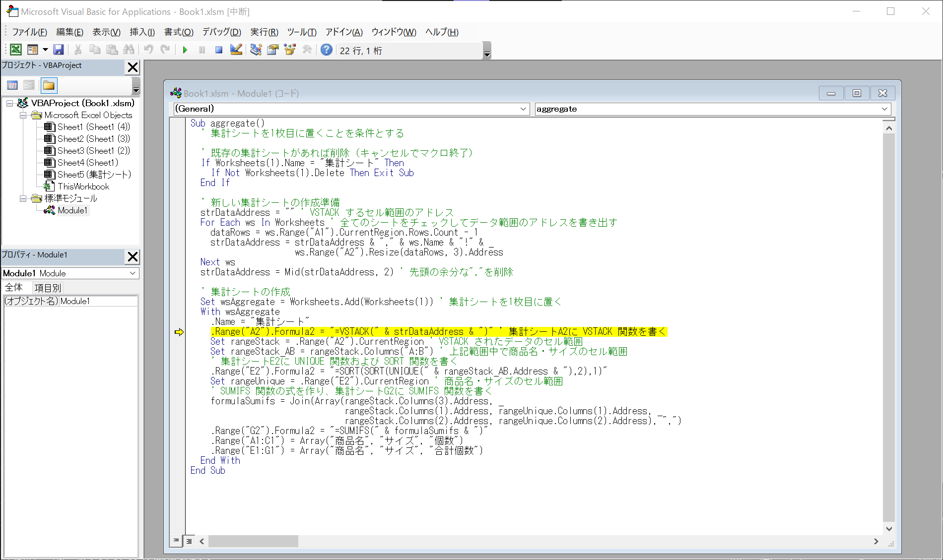Collapse the Microsoft Excel Objects folder

[x=23, y=115]
